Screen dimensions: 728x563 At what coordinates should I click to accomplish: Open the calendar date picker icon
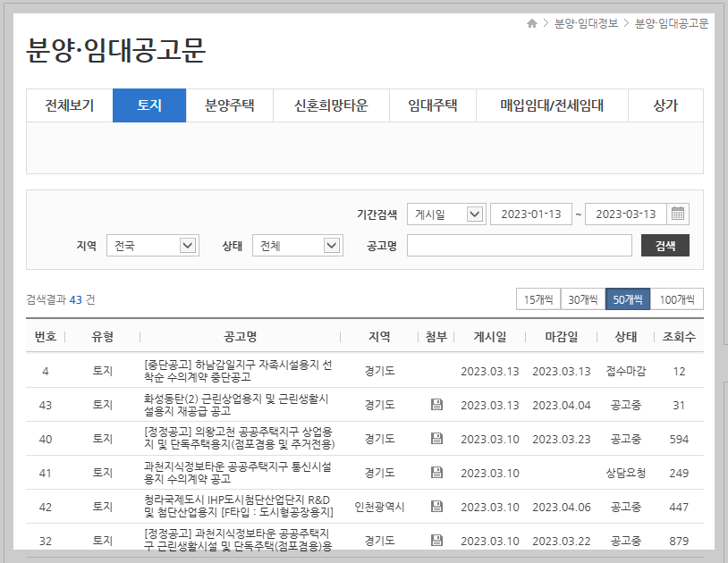[x=678, y=214]
